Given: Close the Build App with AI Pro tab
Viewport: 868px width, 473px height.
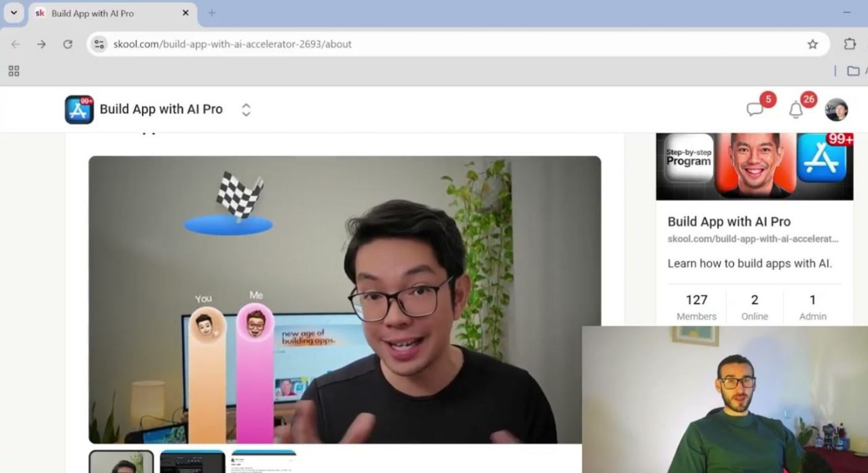Looking at the screenshot, I should tap(185, 13).
